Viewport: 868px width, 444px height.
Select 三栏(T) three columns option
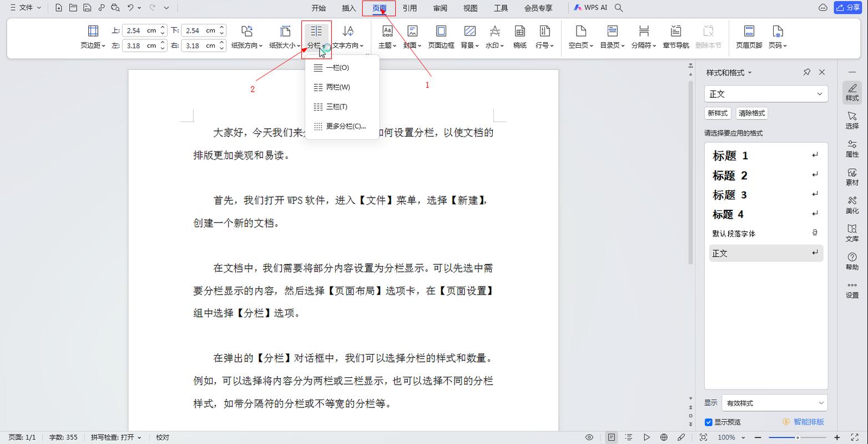coord(342,107)
